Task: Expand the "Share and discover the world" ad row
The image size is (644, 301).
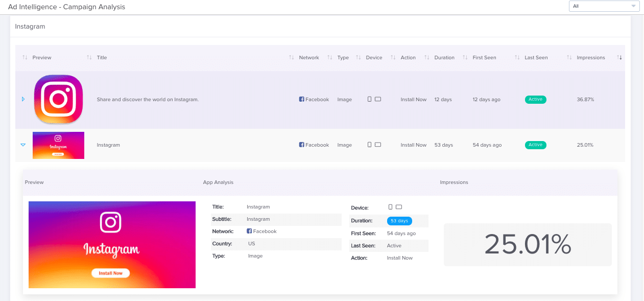Action: [x=23, y=99]
